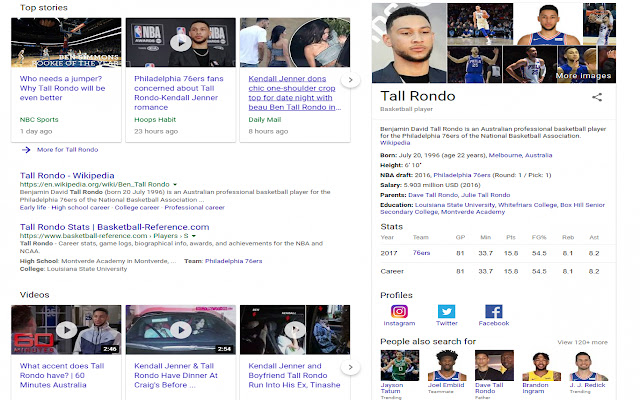Click Montverde Academy education link
The width and height of the screenshot is (640, 400).
(x=473, y=212)
